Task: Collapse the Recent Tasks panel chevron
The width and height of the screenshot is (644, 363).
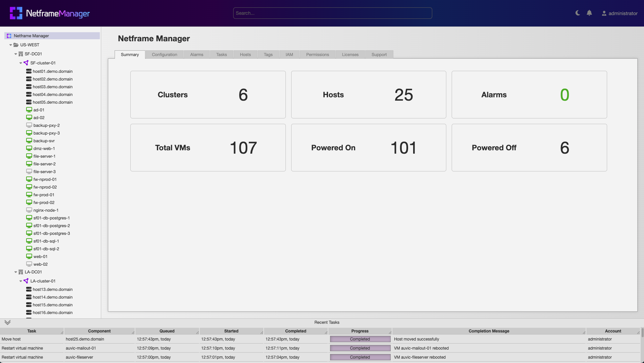Action: 7,322
